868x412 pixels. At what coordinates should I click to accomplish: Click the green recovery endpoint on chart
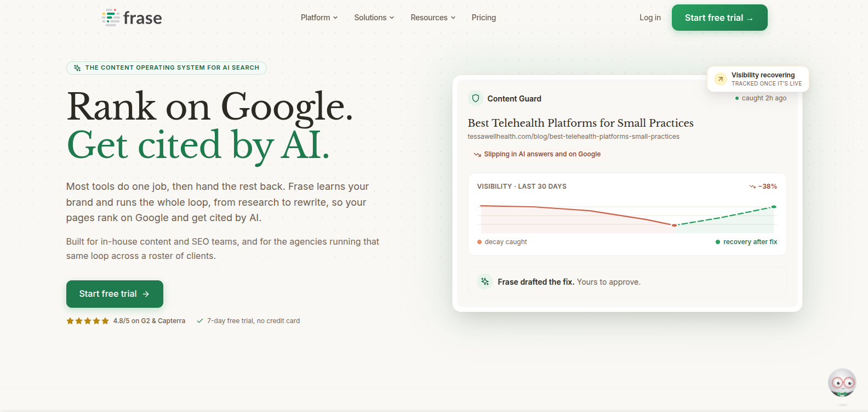pyautogui.click(x=774, y=207)
